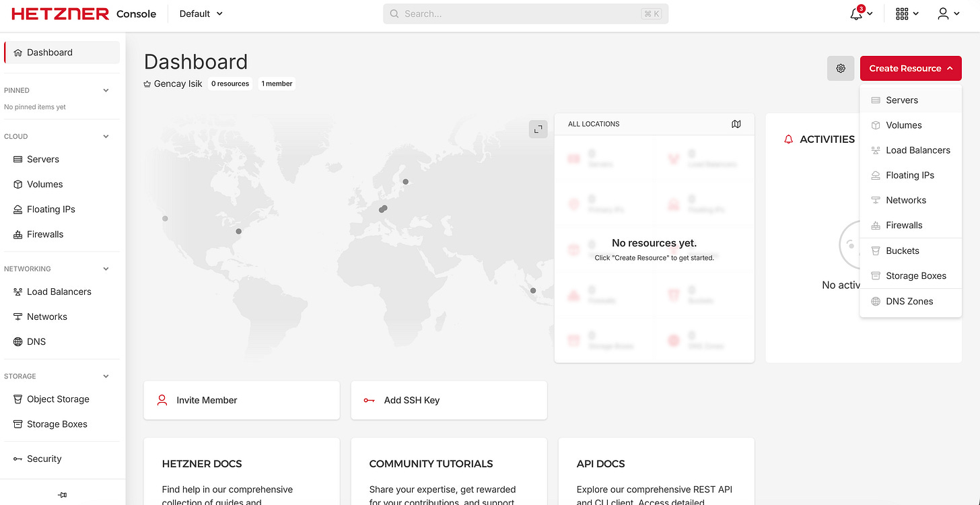
Task: Click the dashboard settings gear button
Action: [x=841, y=68]
